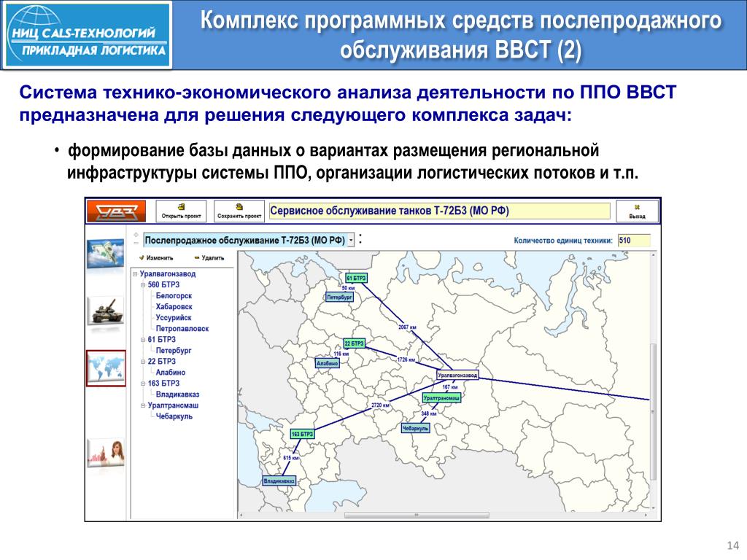Select Алабино in the tree
This screenshot has width=747, height=560.
click(171, 373)
